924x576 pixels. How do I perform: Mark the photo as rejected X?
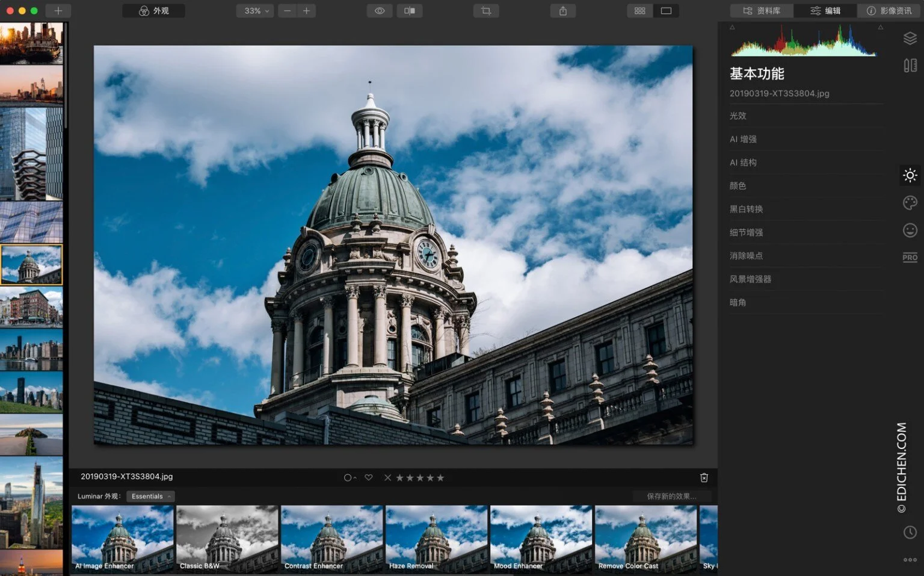coord(387,478)
